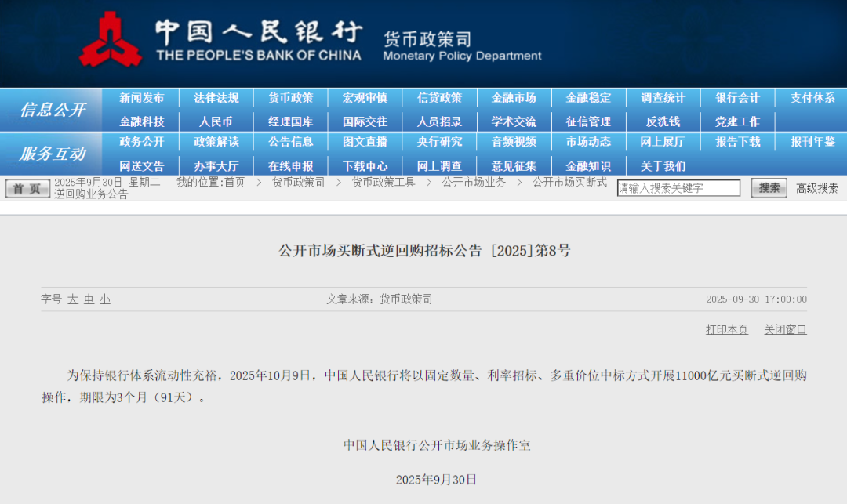
Task: Click the People's Bank of China logo
Action: pyautogui.click(x=110, y=39)
